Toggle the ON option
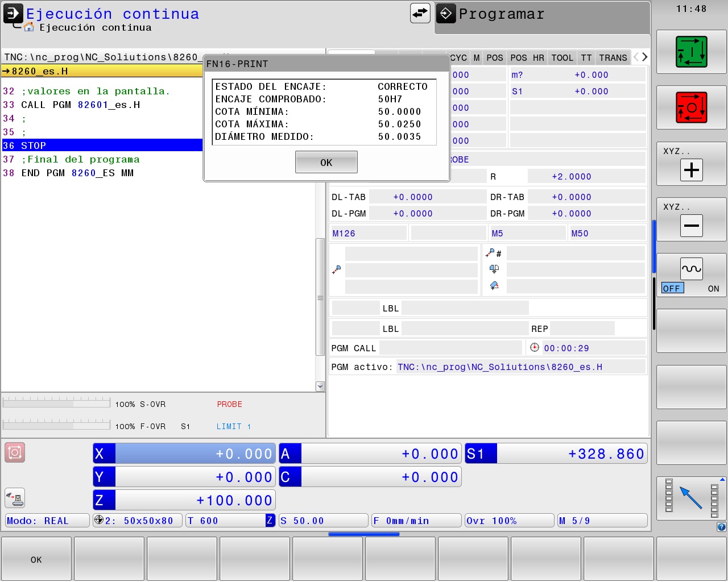Viewport: 728px width, 582px height. pos(713,289)
